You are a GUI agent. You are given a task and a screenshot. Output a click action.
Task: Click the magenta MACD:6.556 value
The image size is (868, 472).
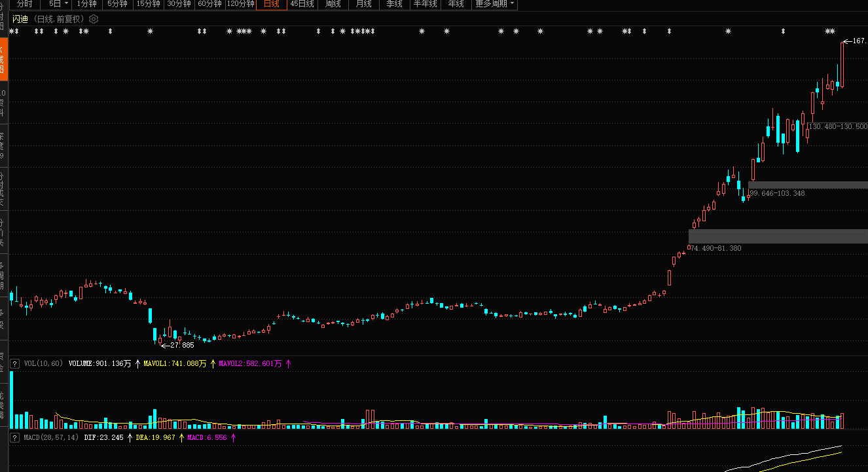pos(207,437)
